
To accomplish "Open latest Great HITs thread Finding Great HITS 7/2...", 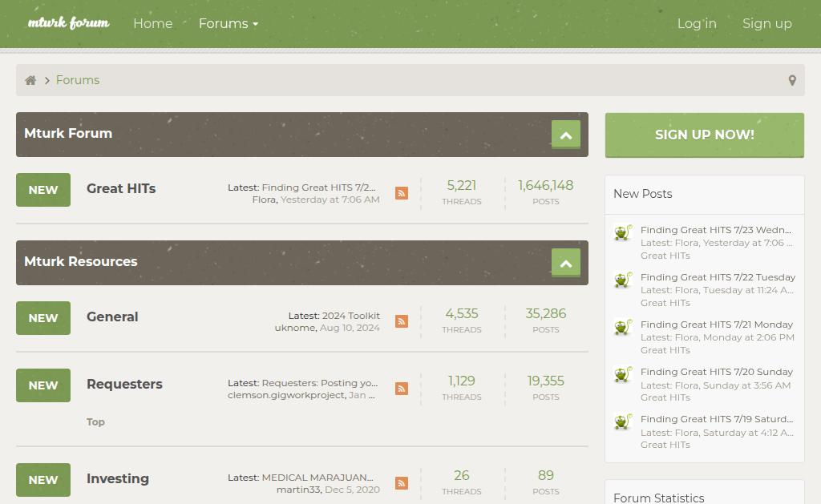I will click(x=318, y=187).
